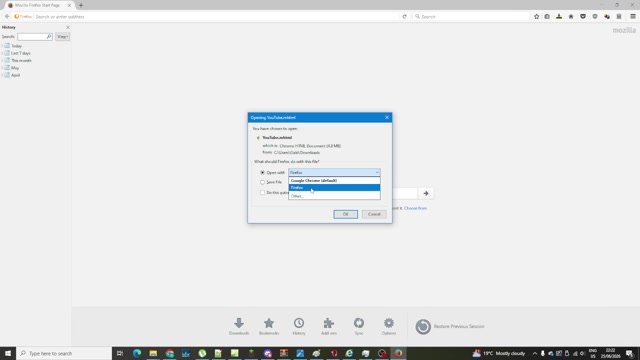Open Google Chrome from taskbar
Image resolution: width=640 pixels, height=360 pixels.
point(170,353)
